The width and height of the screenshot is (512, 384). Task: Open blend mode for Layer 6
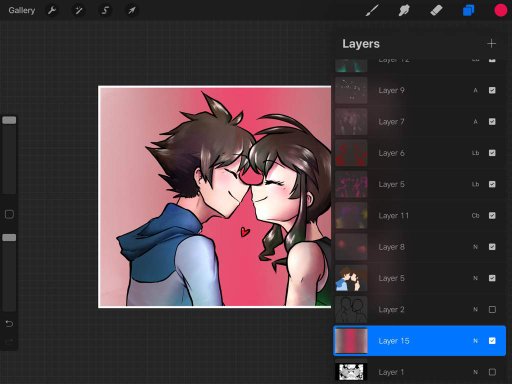tap(475, 153)
